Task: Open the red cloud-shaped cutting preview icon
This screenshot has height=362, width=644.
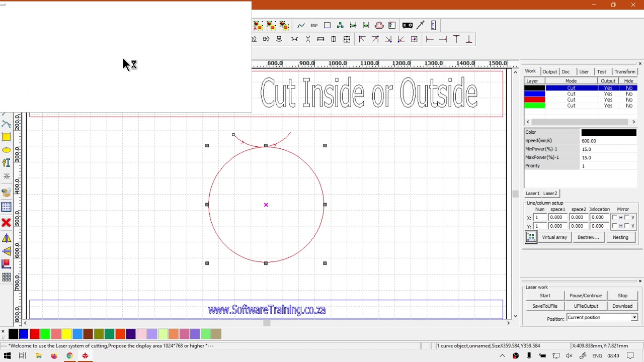Action: point(379,25)
